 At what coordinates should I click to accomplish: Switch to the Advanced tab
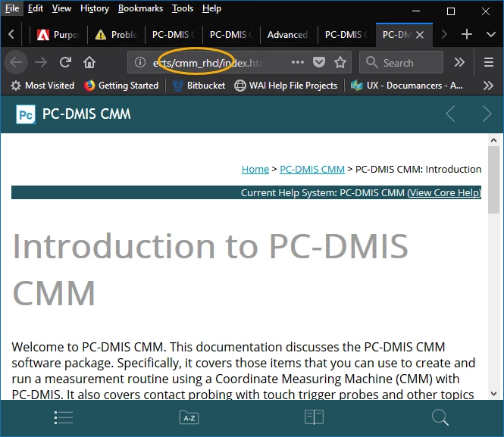coord(288,34)
